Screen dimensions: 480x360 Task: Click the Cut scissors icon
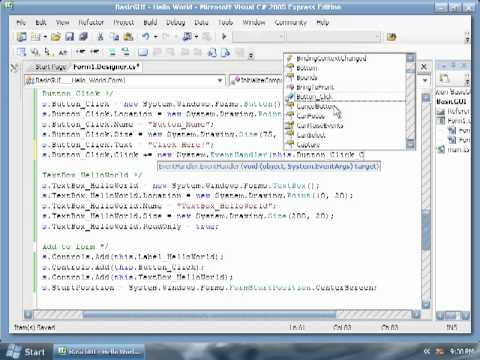(x=100, y=37)
